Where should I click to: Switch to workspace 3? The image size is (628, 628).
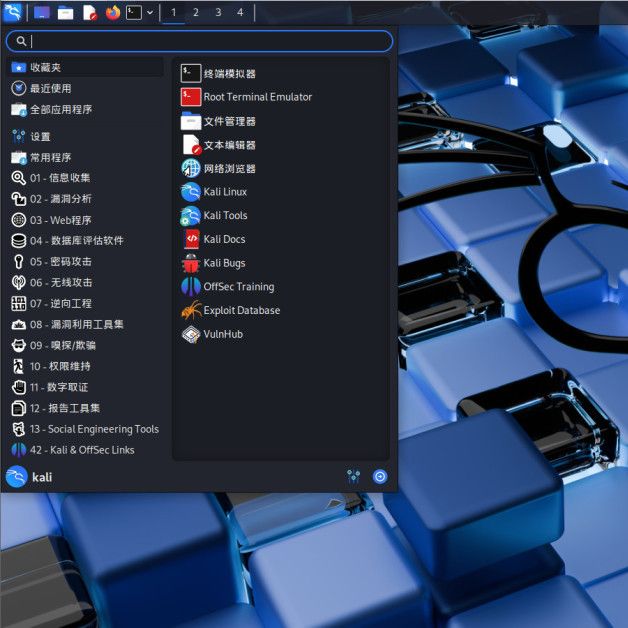pyautogui.click(x=218, y=13)
